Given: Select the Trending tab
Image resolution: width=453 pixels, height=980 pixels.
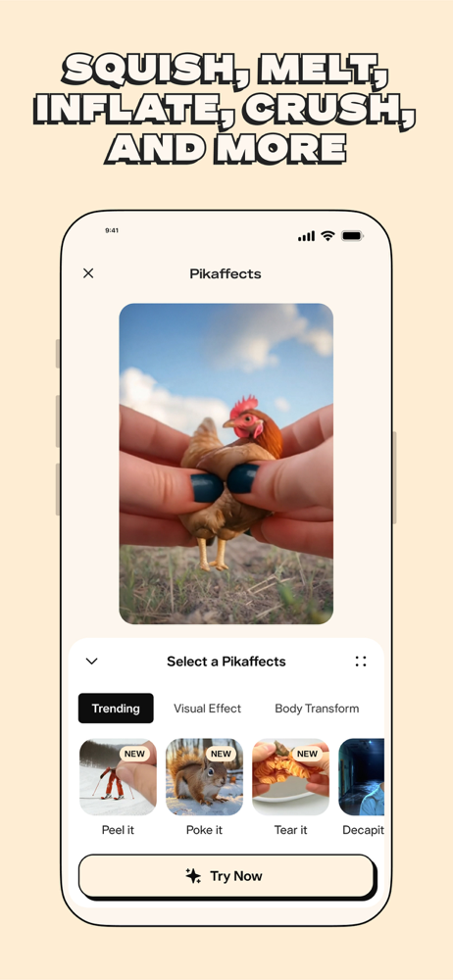Looking at the screenshot, I should click(x=116, y=709).
